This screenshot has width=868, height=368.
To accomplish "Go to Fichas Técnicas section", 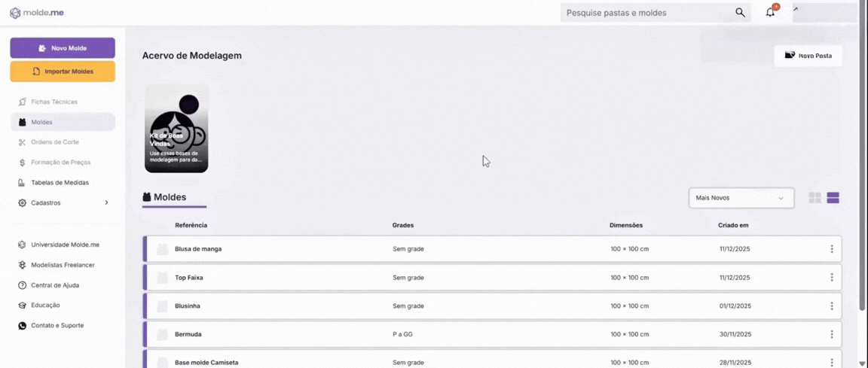I will (x=53, y=102).
